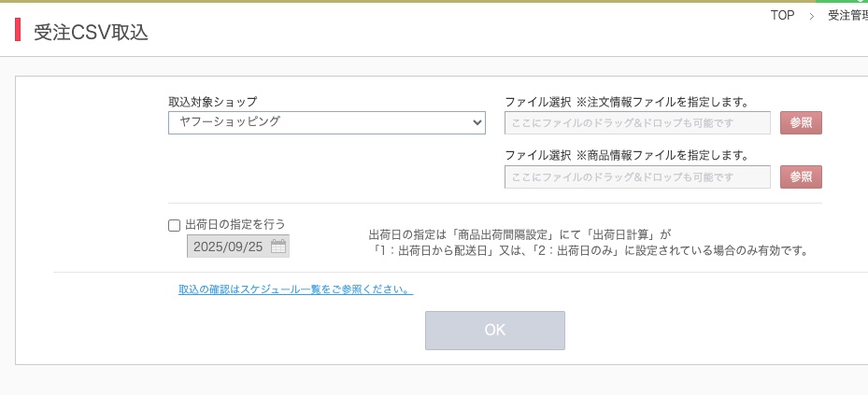Select the ヤフーショッピング text in the shop combo box
Viewport: 868px width, 395px height.
230,122
